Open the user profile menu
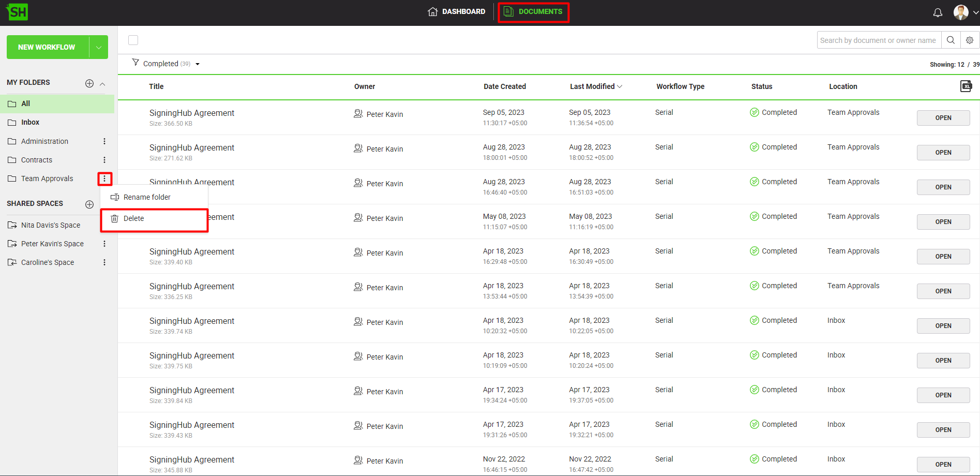The image size is (980, 476). pyautogui.click(x=965, y=12)
